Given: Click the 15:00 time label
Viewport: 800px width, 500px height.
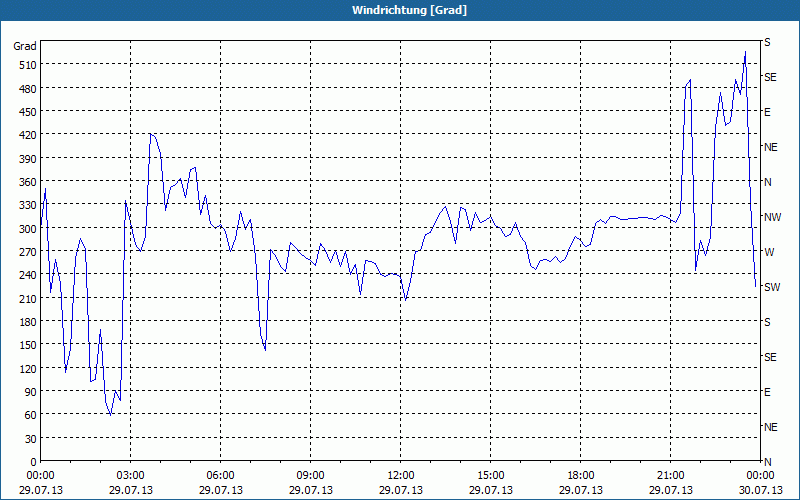Looking at the screenshot, I should click(491, 476).
